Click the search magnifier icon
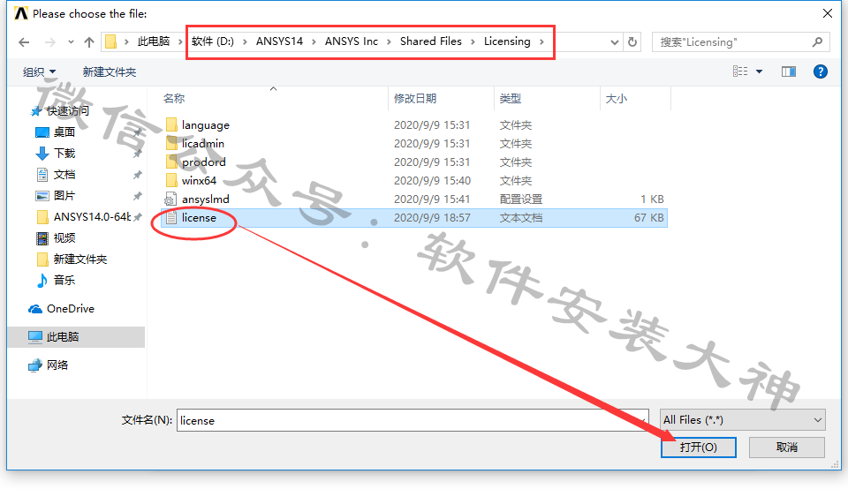Image resolution: width=848 pixels, height=504 pixels. [817, 41]
